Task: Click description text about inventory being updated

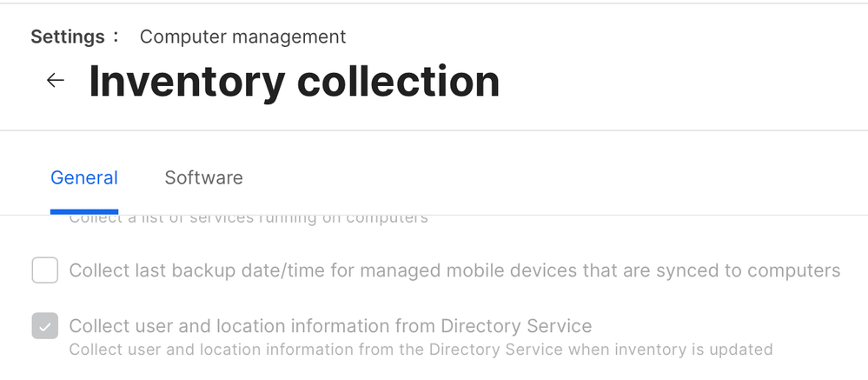Action: coord(421,350)
